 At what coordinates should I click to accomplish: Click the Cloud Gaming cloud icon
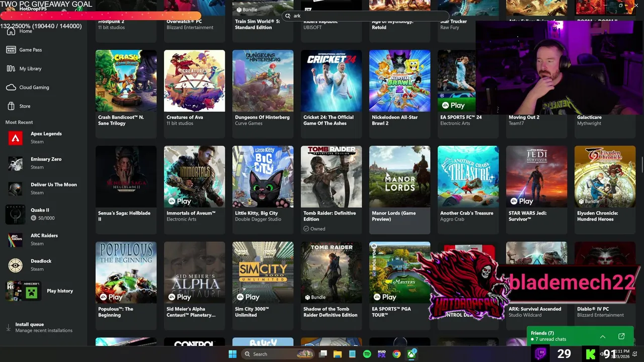point(11,87)
